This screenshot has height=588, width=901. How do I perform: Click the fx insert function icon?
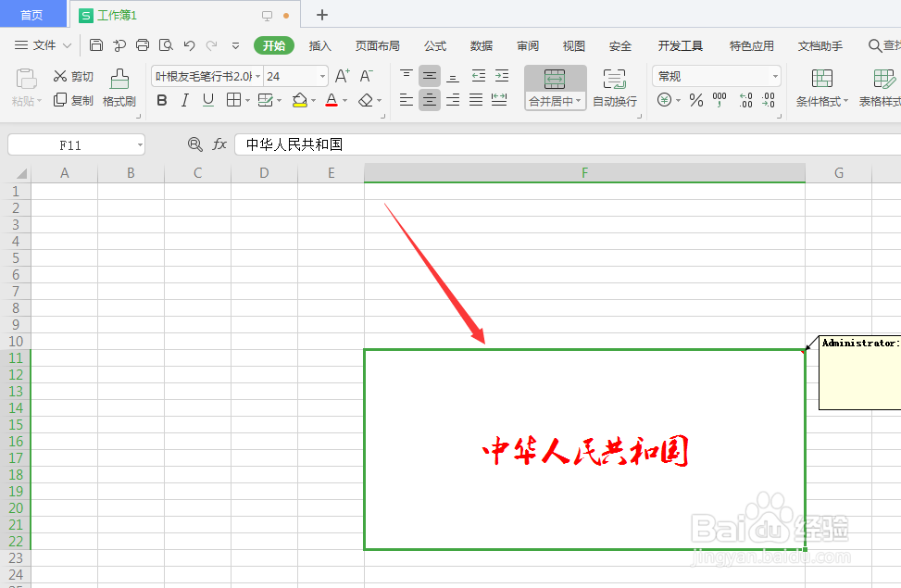[219, 144]
